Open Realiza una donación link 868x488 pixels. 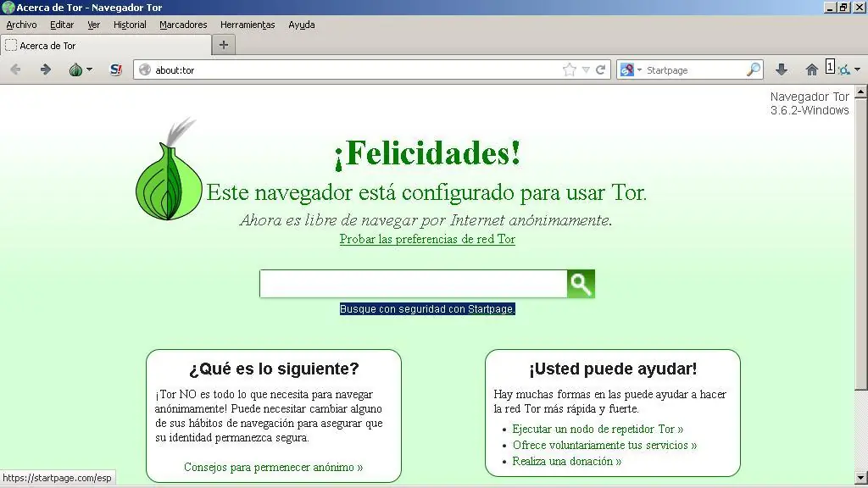(567, 461)
